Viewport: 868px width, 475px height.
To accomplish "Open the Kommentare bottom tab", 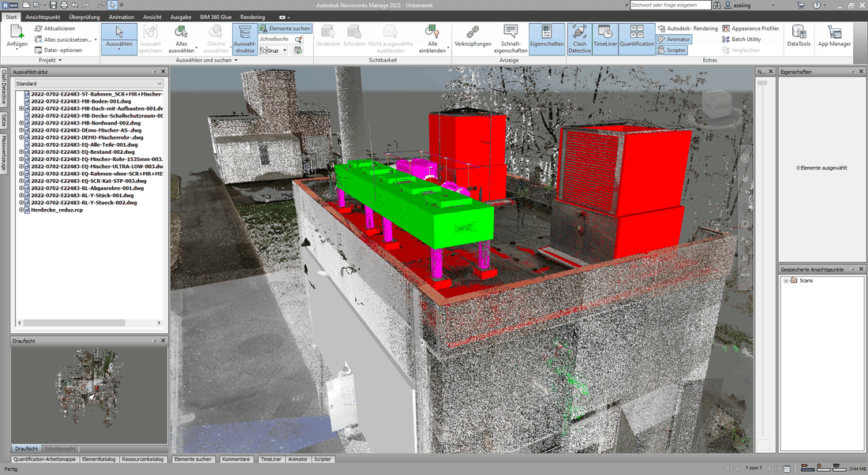I will 235,459.
